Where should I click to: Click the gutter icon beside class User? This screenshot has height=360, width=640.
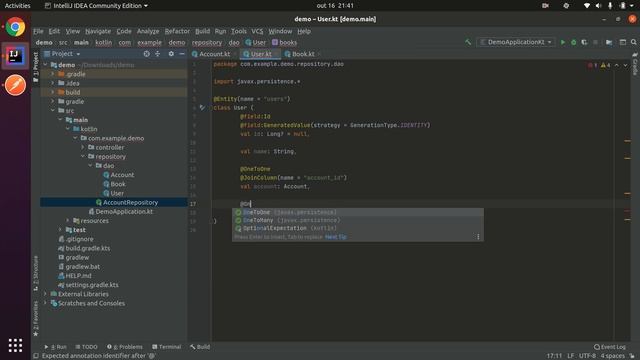click(202, 108)
